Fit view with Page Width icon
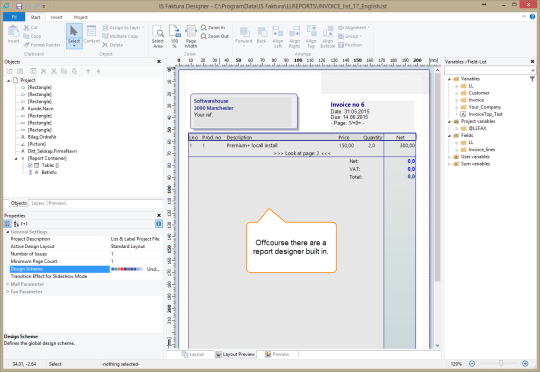Screen dimensions: 540x372 click(191, 36)
